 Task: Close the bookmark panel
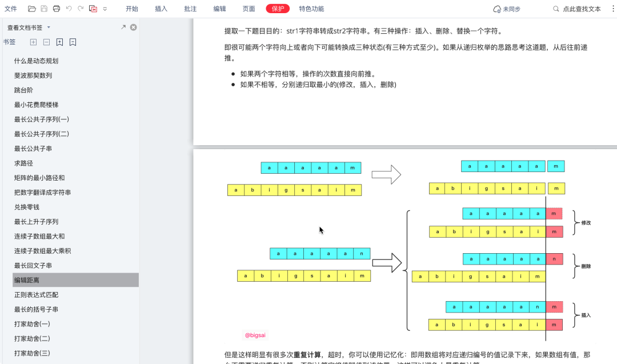[133, 27]
